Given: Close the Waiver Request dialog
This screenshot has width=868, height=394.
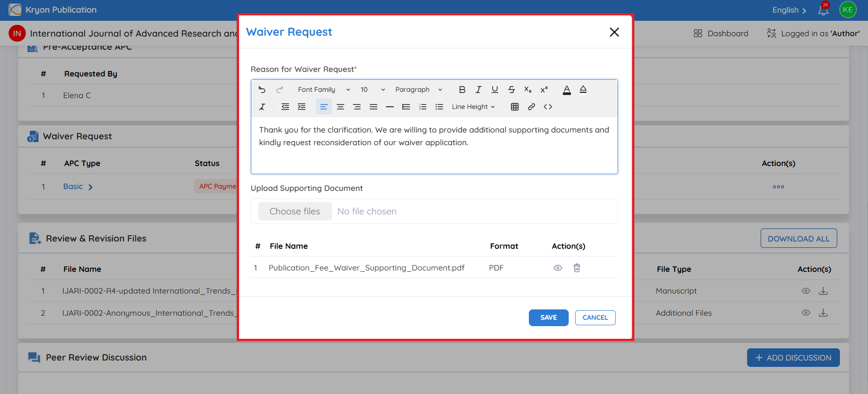Looking at the screenshot, I should point(614,32).
